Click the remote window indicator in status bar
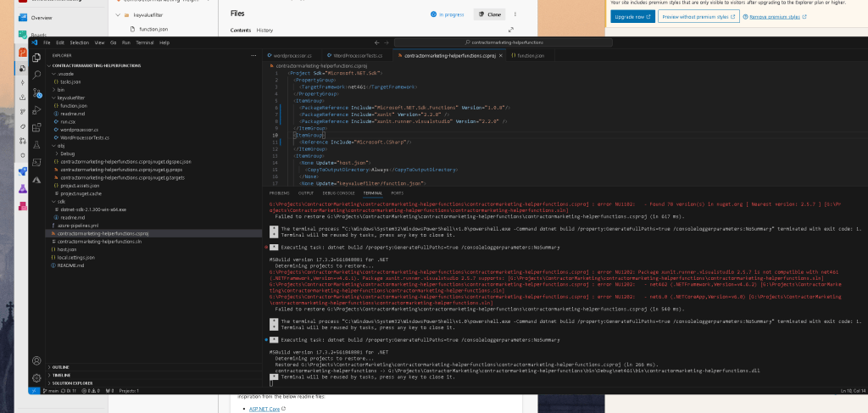Image resolution: width=868 pixels, height=413 pixels. tap(33, 391)
